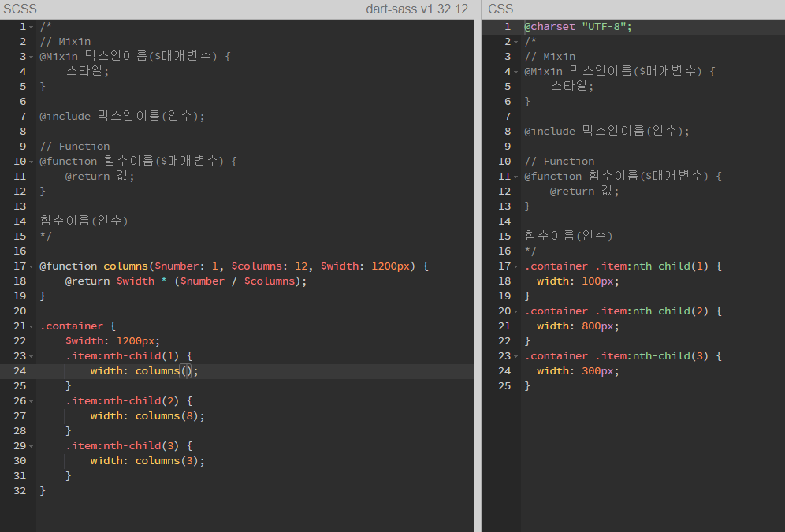Viewport: 785px width, 532px height.
Task: Fold the CSS rule at line 17
Action: [515, 266]
